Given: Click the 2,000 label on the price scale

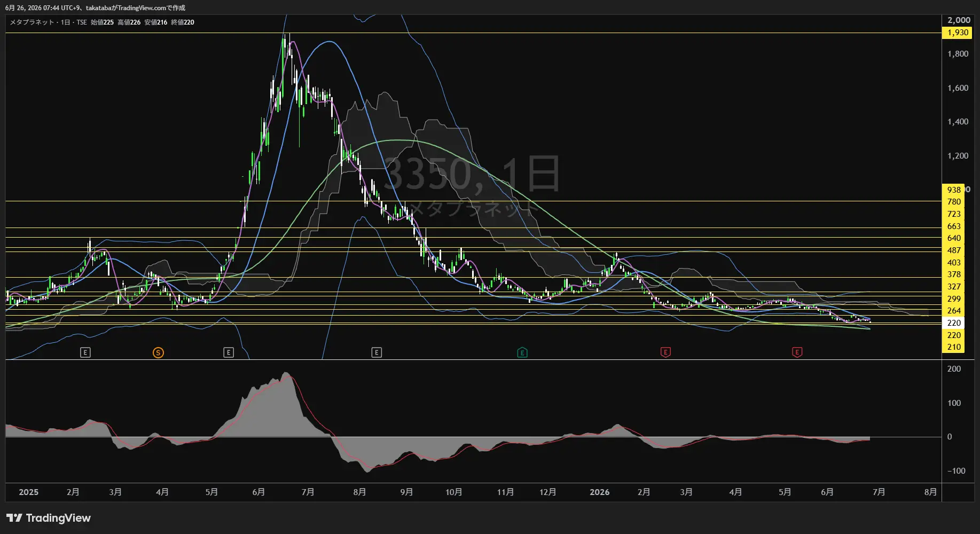Looking at the screenshot, I should coord(959,20).
